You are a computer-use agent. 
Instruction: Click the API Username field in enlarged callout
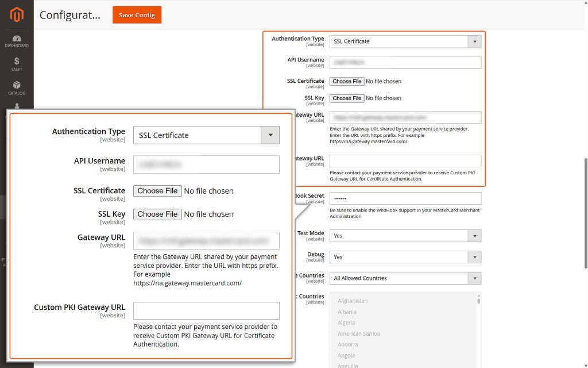click(x=206, y=164)
